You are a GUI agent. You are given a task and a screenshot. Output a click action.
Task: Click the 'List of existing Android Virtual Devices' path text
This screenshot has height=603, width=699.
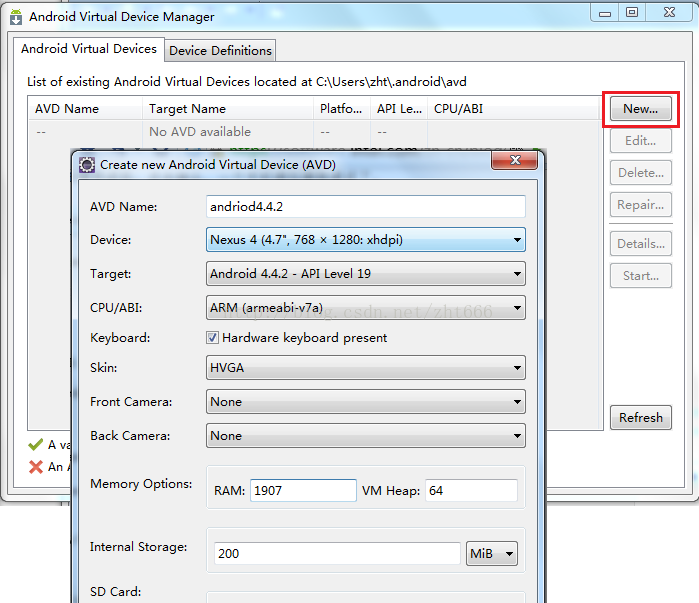[247, 82]
